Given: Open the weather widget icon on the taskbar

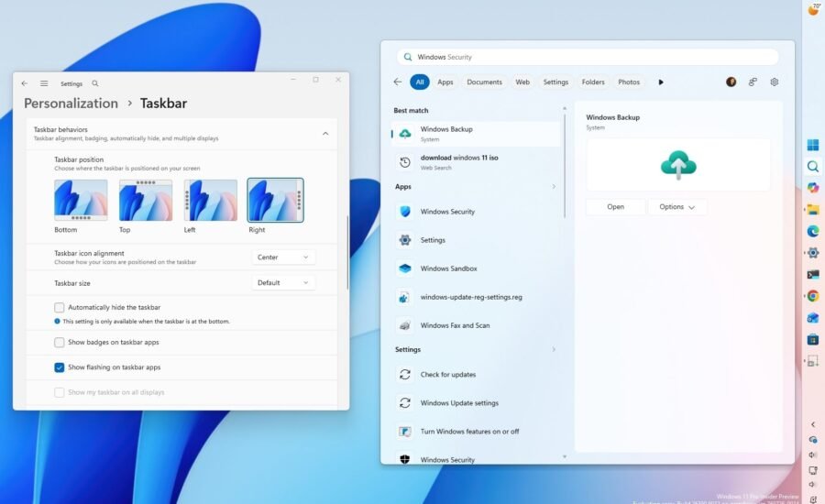Looking at the screenshot, I should click(x=813, y=9).
